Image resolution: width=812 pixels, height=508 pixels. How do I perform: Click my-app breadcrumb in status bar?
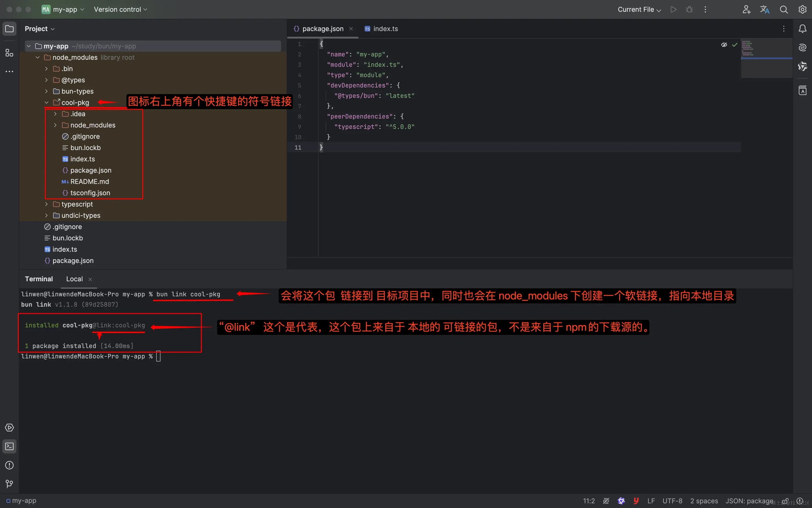pyautogui.click(x=21, y=500)
